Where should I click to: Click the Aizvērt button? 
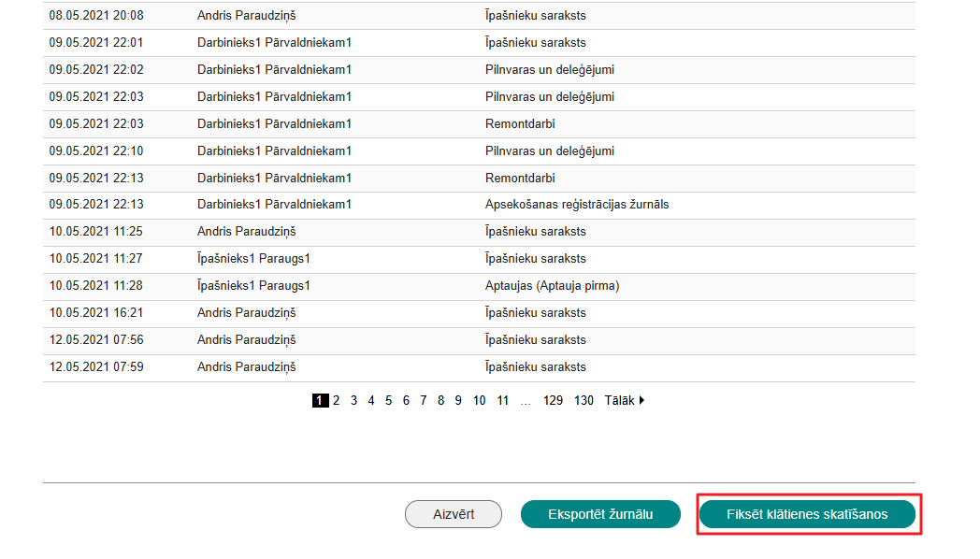[x=454, y=514]
